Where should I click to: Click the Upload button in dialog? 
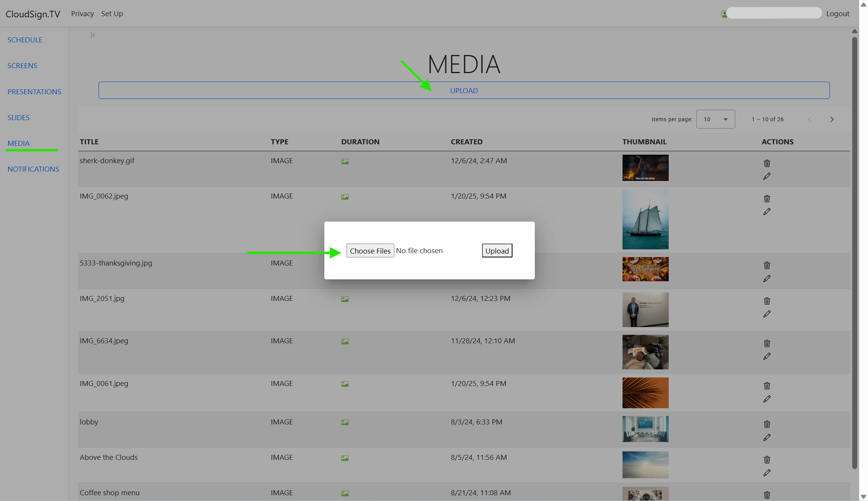497,251
